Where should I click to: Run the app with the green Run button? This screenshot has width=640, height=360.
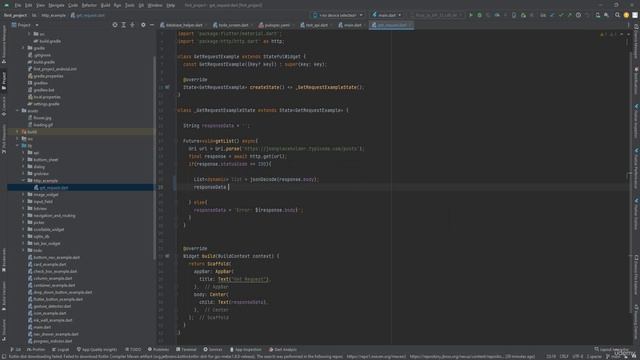point(471,15)
